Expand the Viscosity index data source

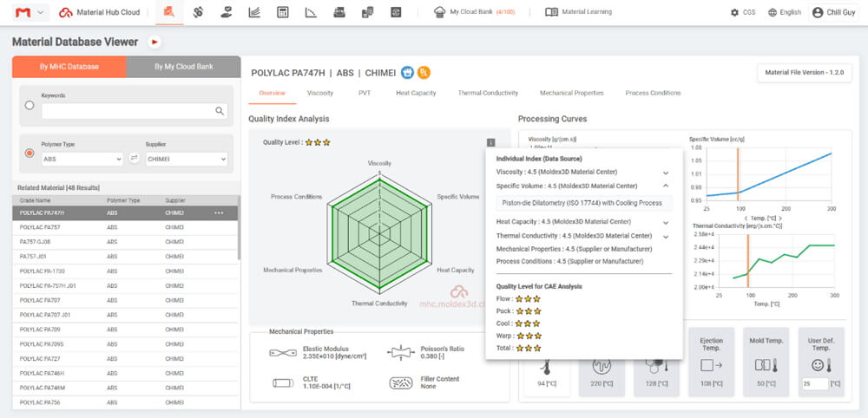click(x=666, y=172)
